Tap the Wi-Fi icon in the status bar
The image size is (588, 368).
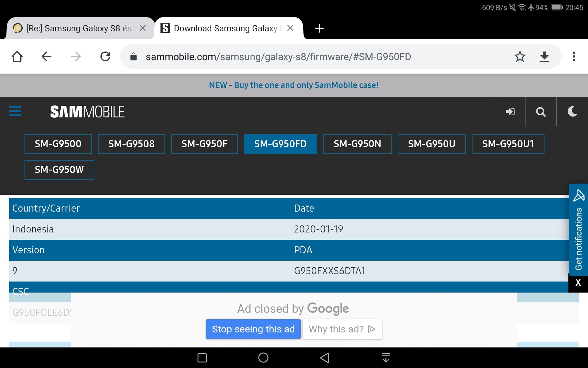click(x=522, y=7)
